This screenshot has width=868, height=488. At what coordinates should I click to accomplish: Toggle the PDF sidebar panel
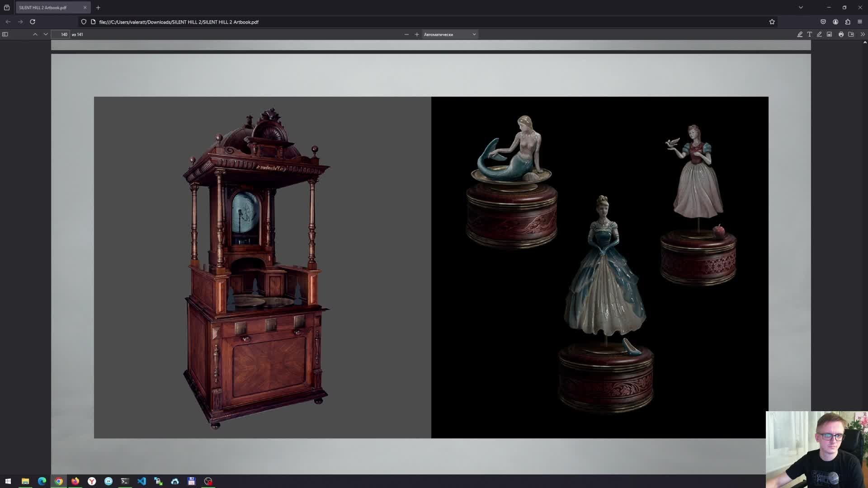[5, 34]
